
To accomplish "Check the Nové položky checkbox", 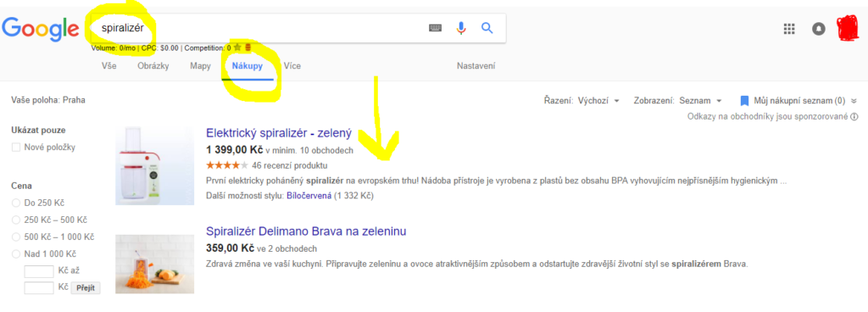I will 16,148.
